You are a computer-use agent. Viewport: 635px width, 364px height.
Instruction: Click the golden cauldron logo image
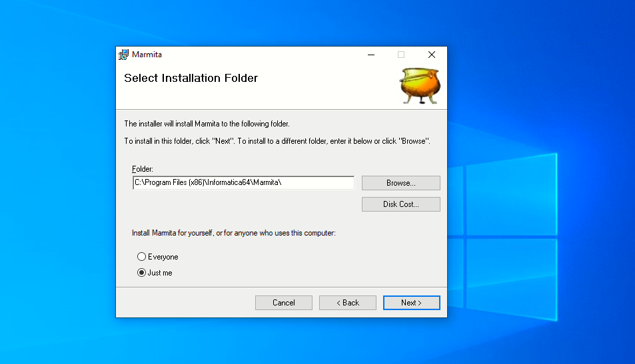coord(420,86)
